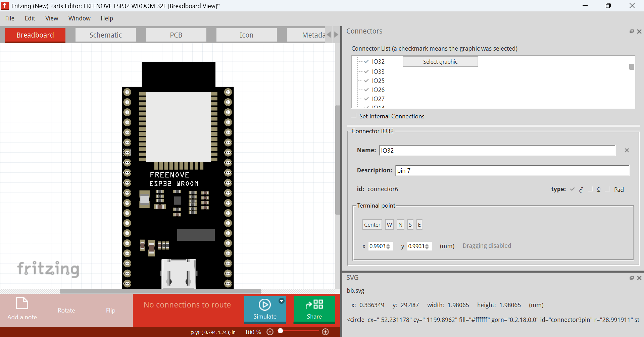Switch to the Icon tab
The image size is (644, 337).
(x=247, y=35)
